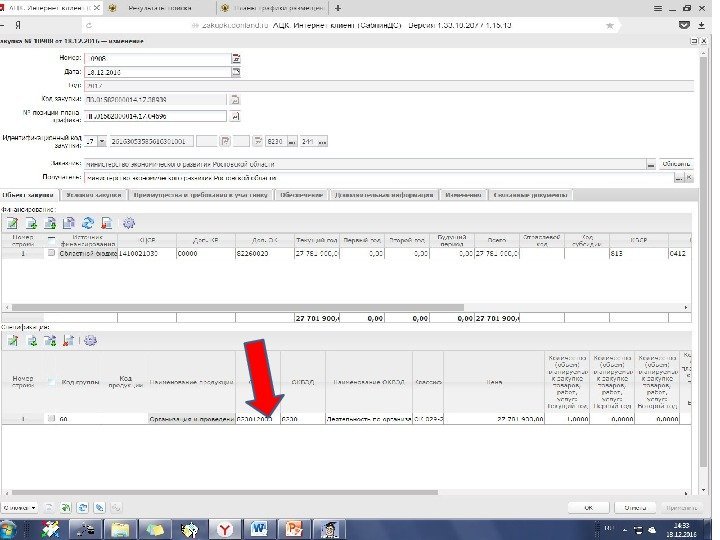Click the Дата input field
The width and height of the screenshot is (720, 540).
pyautogui.click(x=158, y=72)
